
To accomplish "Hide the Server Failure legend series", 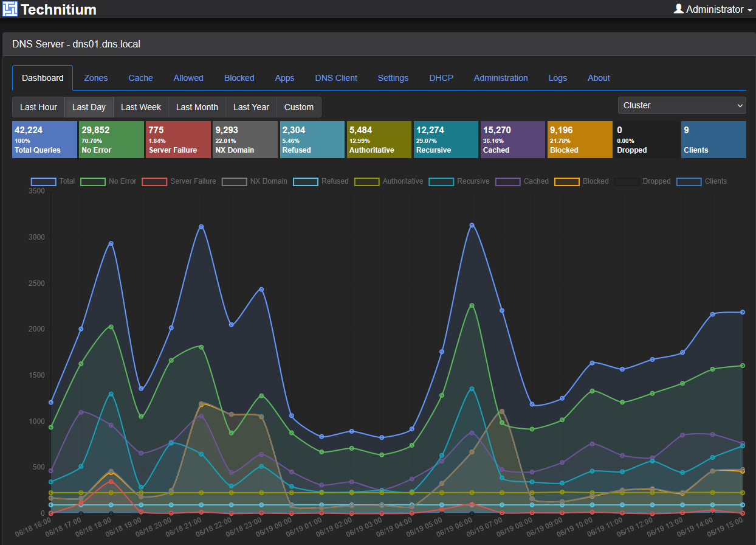I will (179, 181).
